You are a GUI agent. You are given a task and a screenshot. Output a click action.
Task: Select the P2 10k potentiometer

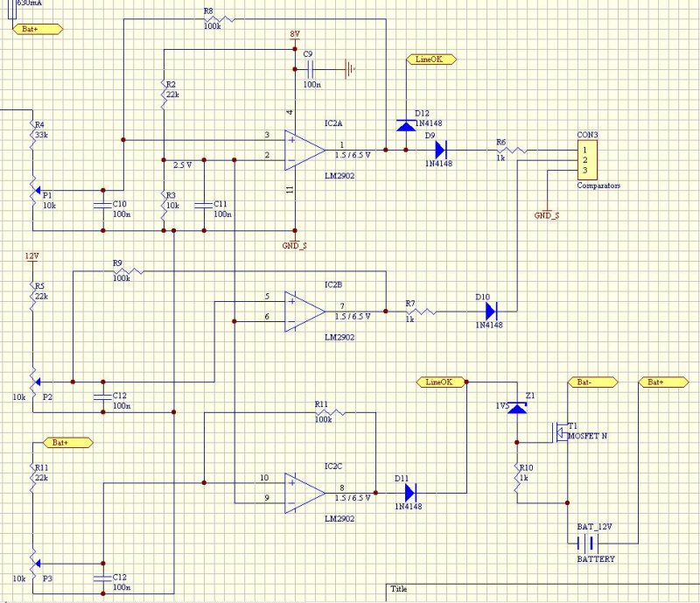point(34,382)
